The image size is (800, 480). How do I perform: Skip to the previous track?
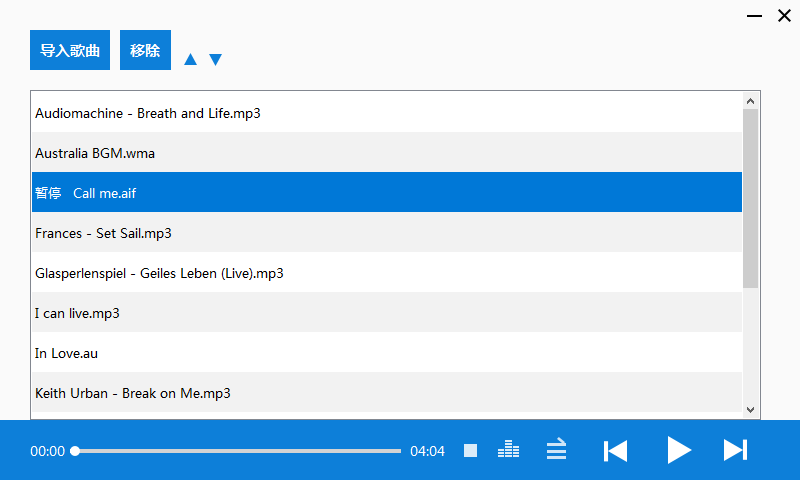615,451
